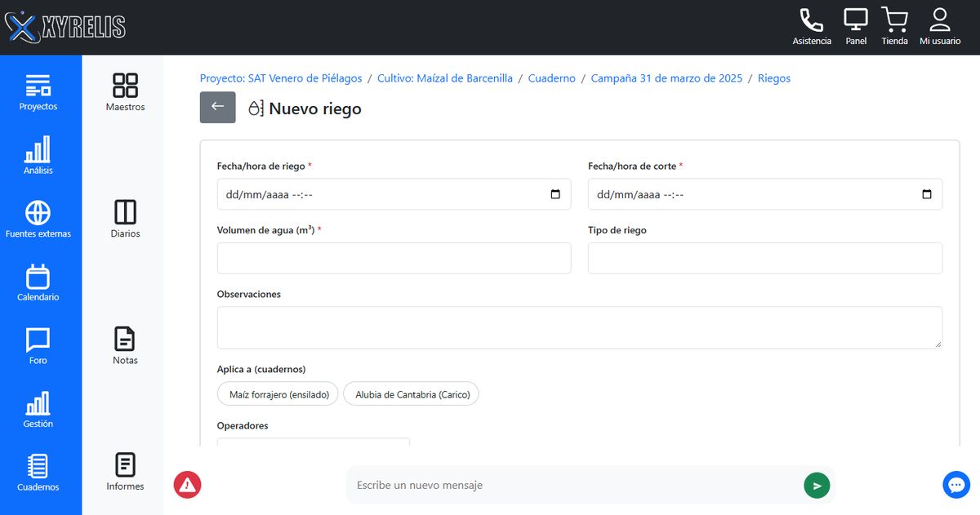Focus the Fecha/hora de riego field
This screenshot has width=980, height=515.
[394, 194]
